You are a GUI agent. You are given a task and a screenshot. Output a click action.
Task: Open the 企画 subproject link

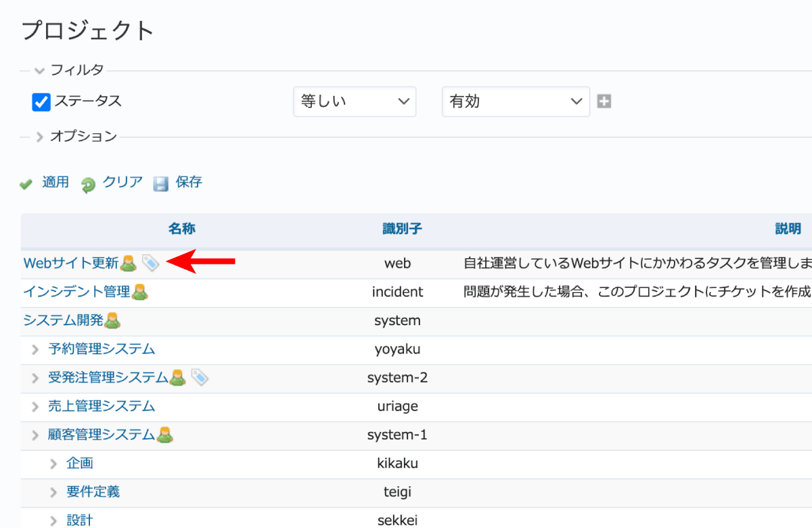[x=80, y=462]
